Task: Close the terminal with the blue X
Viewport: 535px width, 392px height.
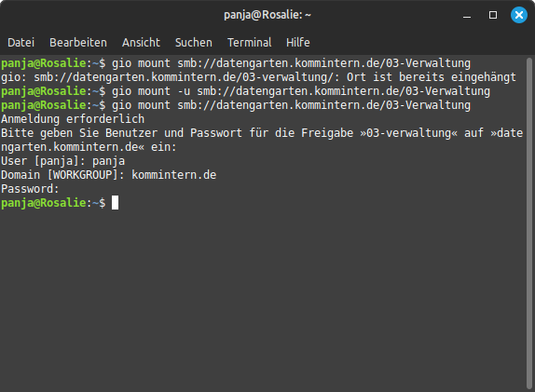Action: coord(518,15)
